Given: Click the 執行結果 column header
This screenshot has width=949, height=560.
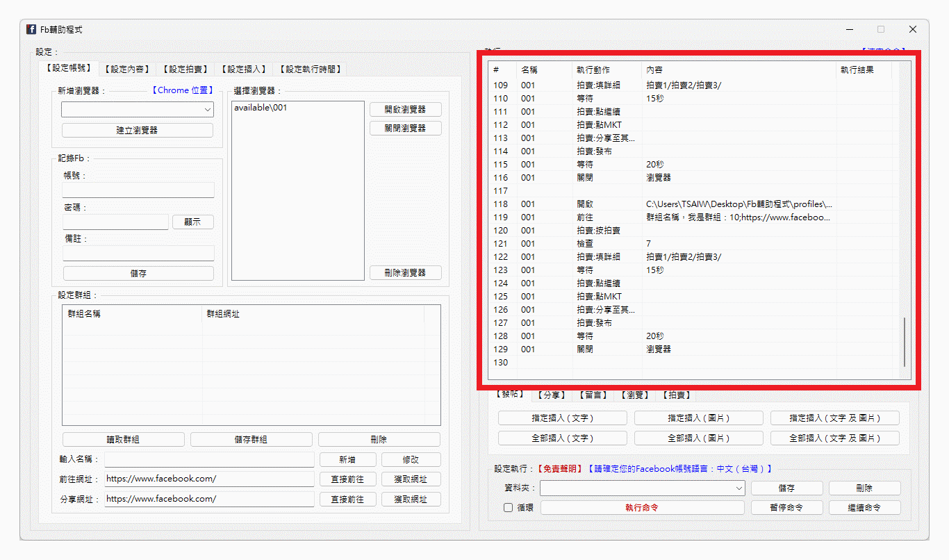Looking at the screenshot, I should point(864,69).
